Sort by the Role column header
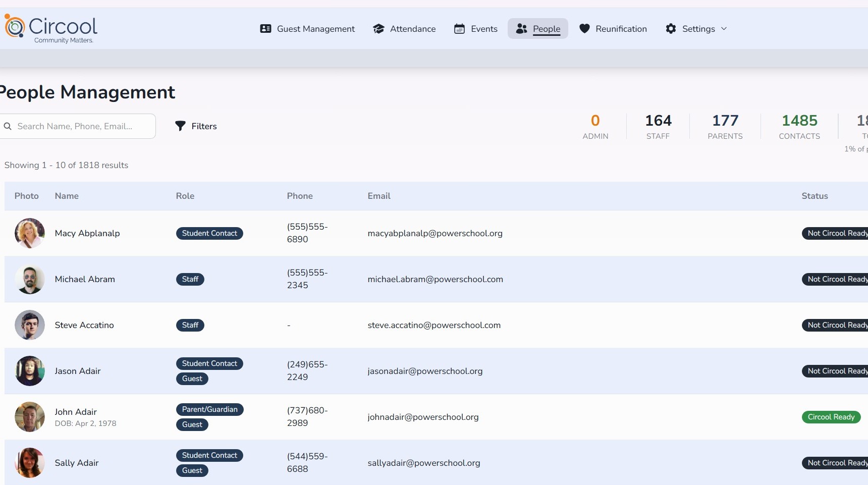868x485 pixels. pyautogui.click(x=185, y=196)
